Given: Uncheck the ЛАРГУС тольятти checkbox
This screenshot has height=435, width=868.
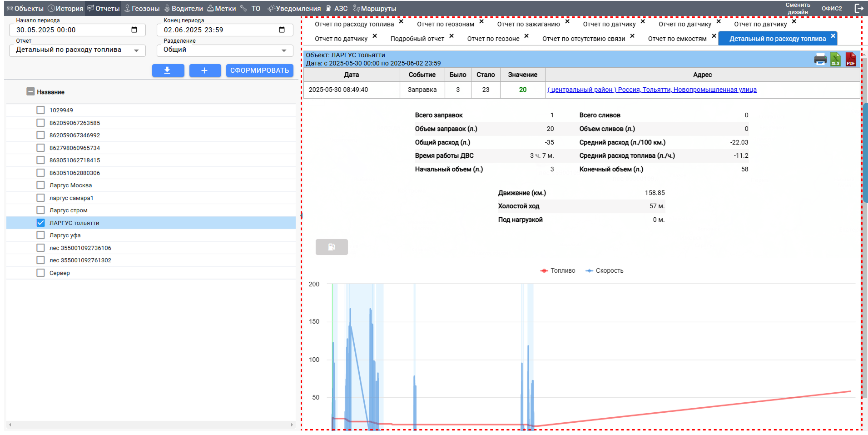Looking at the screenshot, I should [41, 223].
